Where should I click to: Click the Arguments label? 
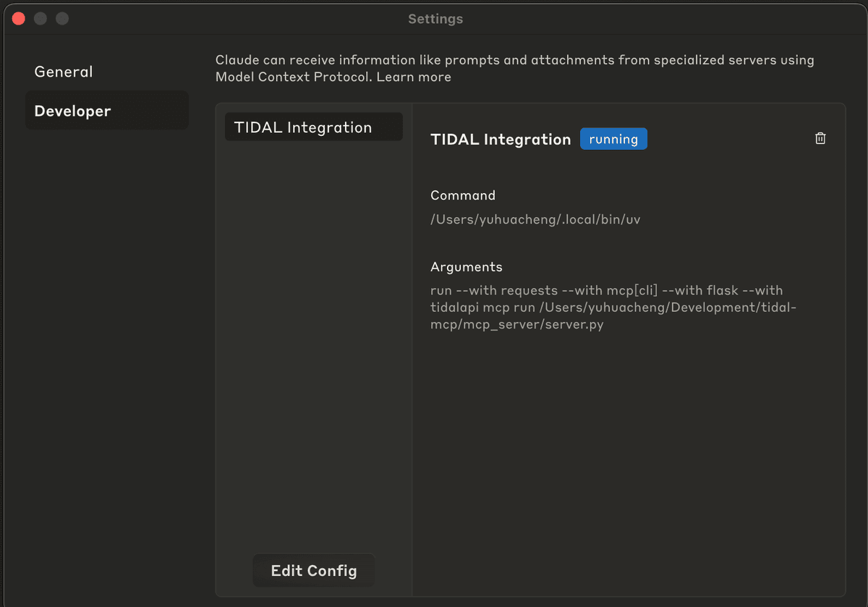[467, 267]
